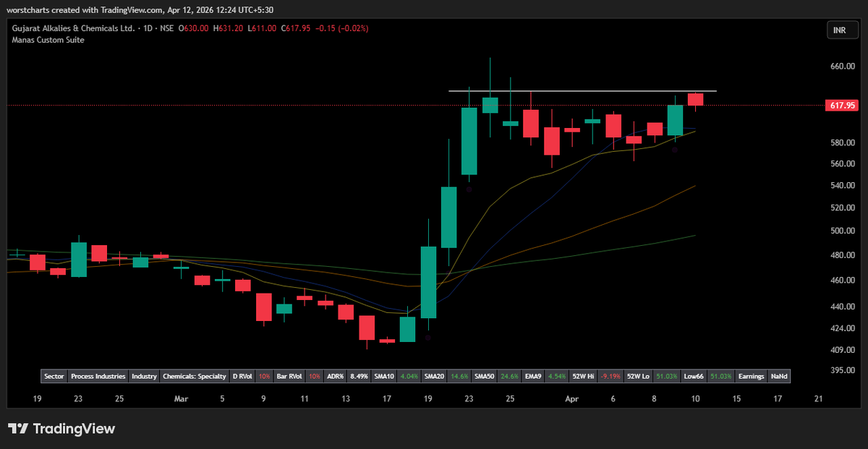Click the TradingView logo
This screenshot has height=449, width=868.
click(x=61, y=429)
